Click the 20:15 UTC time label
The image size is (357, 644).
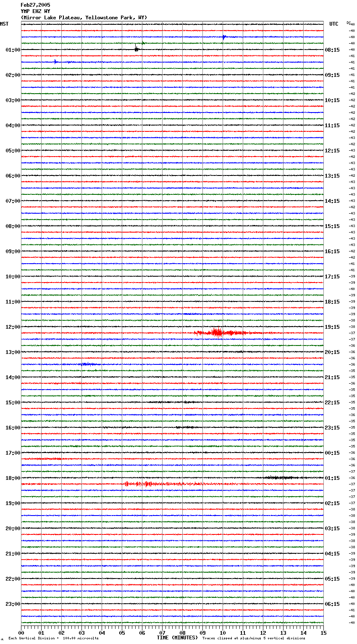point(332,352)
